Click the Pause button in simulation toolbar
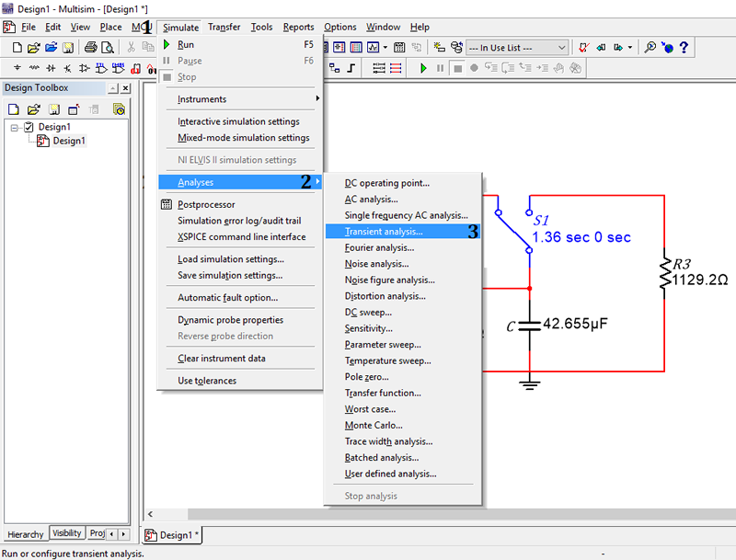Viewport: 736px width, 560px height. (440, 68)
